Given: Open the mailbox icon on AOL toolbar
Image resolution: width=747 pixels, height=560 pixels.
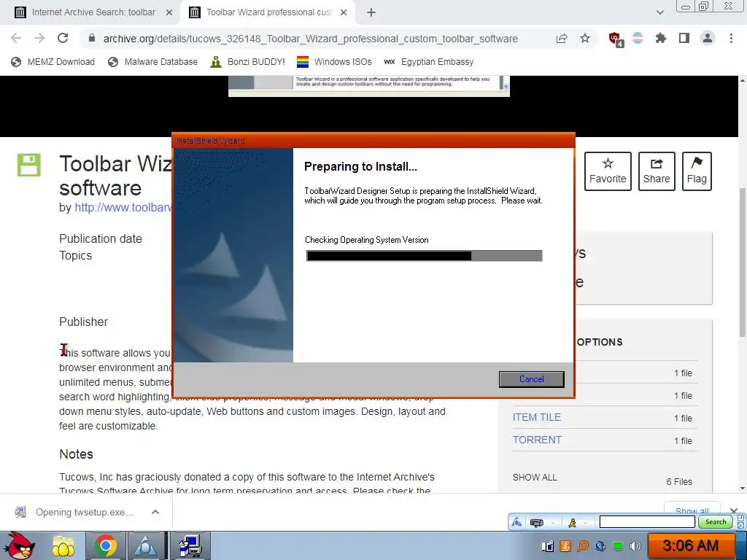Looking at the screenshot, I should click(x=537, y=523).
